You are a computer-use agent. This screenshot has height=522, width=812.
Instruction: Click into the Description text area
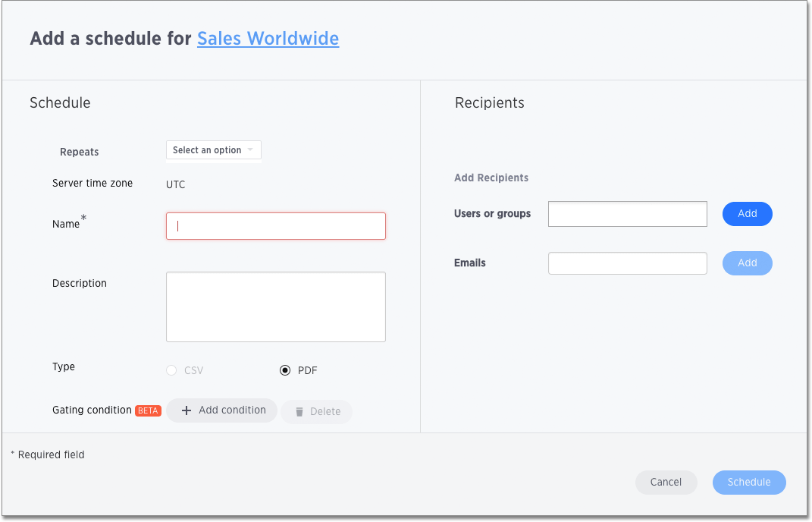click(x=275, y=307)
